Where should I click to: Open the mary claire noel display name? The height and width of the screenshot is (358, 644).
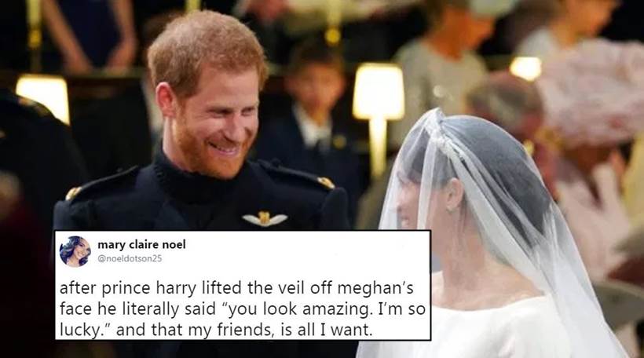tap(141, 245)
